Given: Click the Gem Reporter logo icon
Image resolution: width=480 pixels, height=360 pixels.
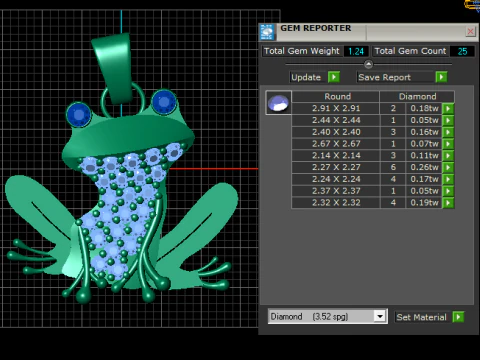Looking at the screenshot, I should coord(267,32).
